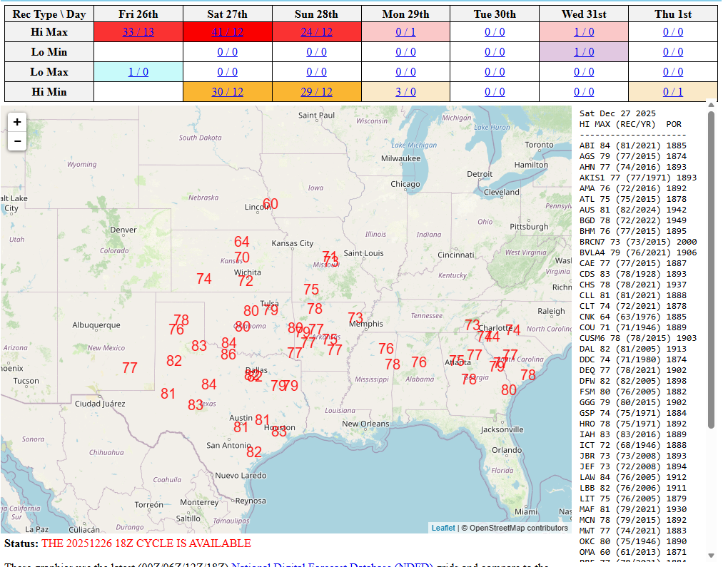
Task: Open Monday Hi Max 0 / 1 link
Action: [405, 32]
